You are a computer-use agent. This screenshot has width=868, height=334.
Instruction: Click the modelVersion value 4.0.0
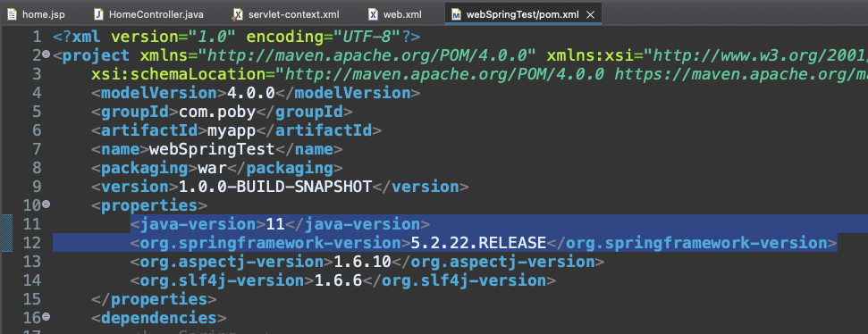[251, 93]
